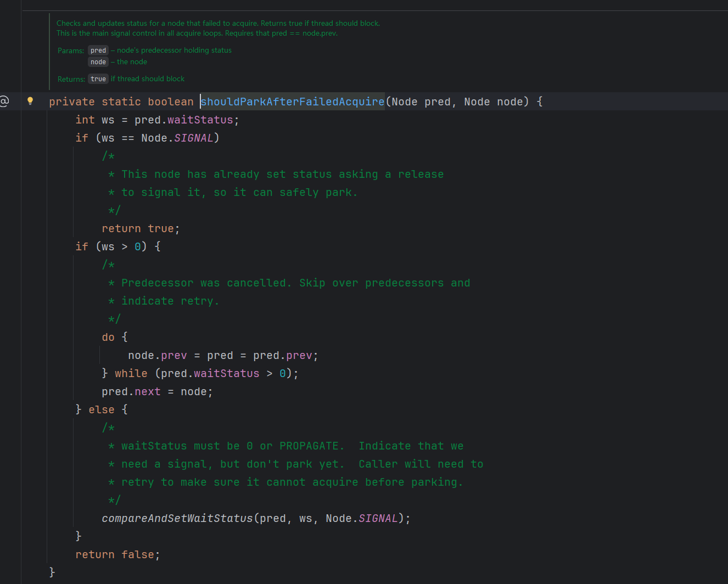Screen dimensions: 728x584
Task: Click the 'true' return tag in the docs
Action: click(98, 79)
